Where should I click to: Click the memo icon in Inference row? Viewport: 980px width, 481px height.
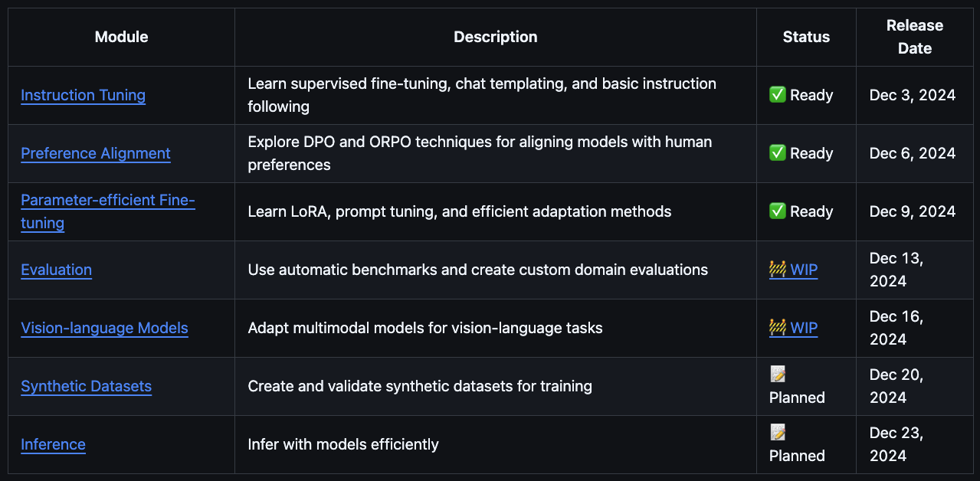pos(778,433)
